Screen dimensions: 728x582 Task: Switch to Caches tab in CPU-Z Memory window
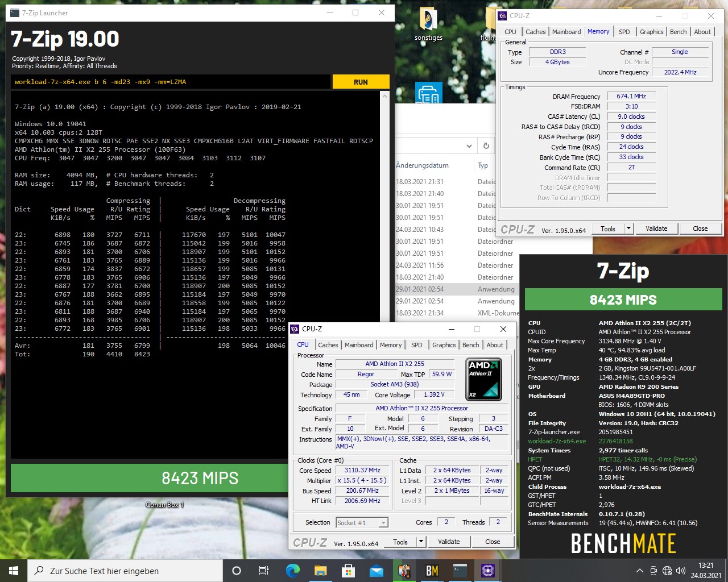tap(536, 32)
